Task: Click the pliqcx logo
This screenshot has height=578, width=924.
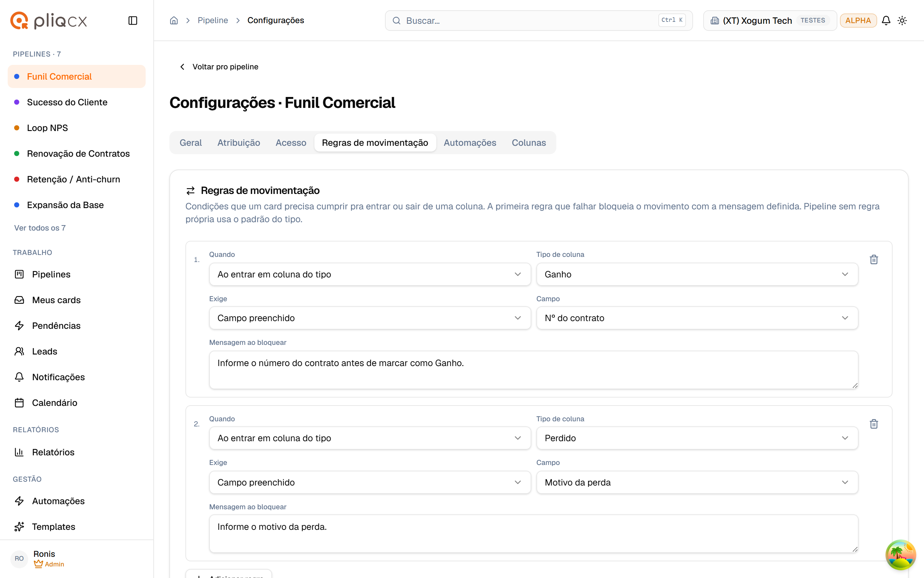Action: [48, 20]
